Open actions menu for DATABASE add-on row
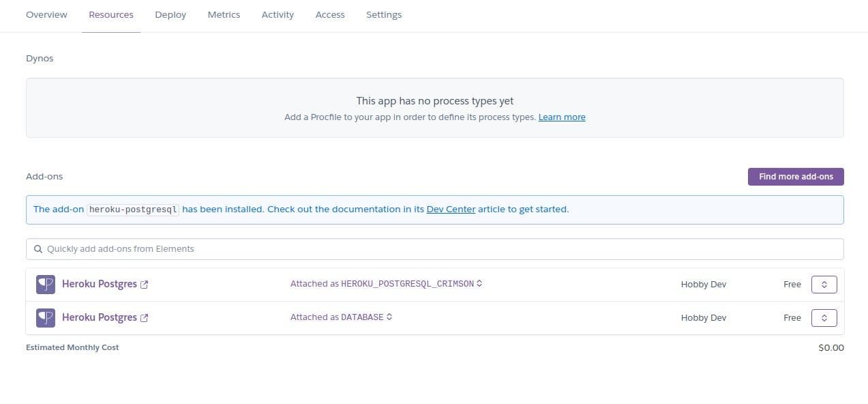 [x=824, y=318]
